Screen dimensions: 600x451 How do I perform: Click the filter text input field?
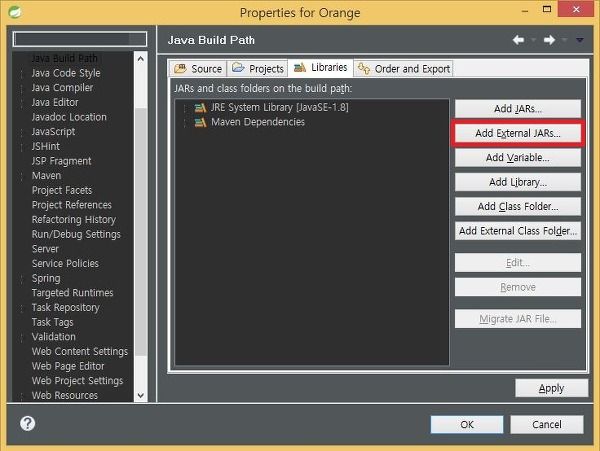coord(80,39)
